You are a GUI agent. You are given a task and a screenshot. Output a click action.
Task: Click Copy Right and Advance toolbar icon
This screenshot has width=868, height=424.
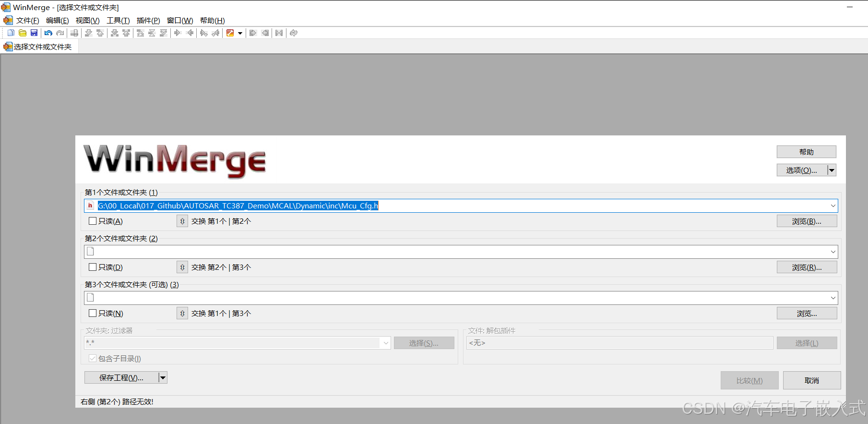[x=204, y=33]
